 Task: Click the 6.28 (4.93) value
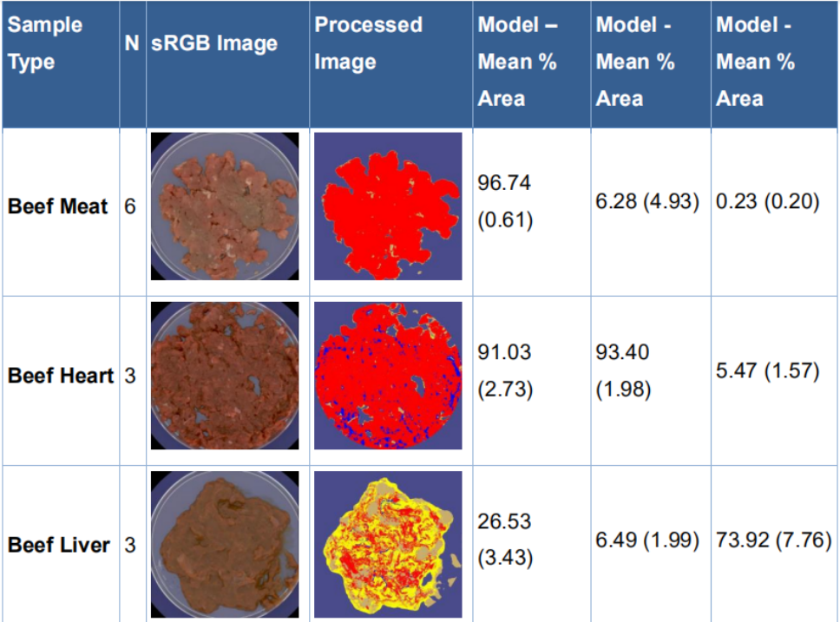click(646, 202)
